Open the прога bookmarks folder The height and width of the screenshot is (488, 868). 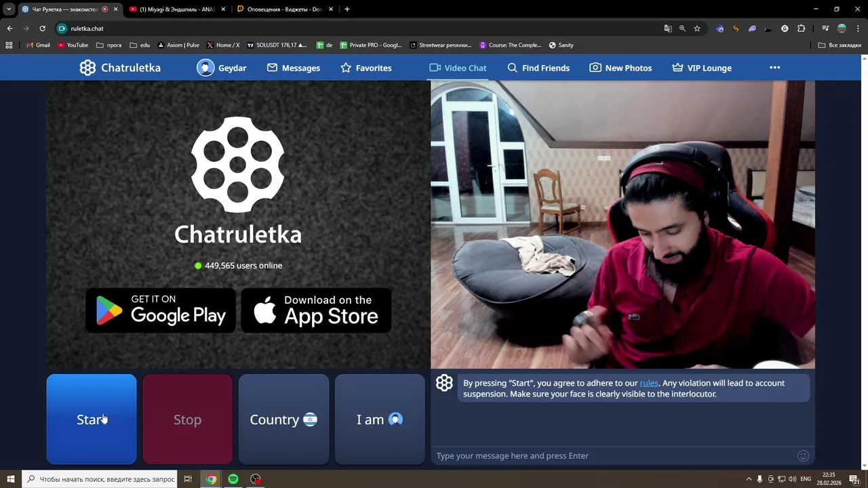[x=109, y=45]
